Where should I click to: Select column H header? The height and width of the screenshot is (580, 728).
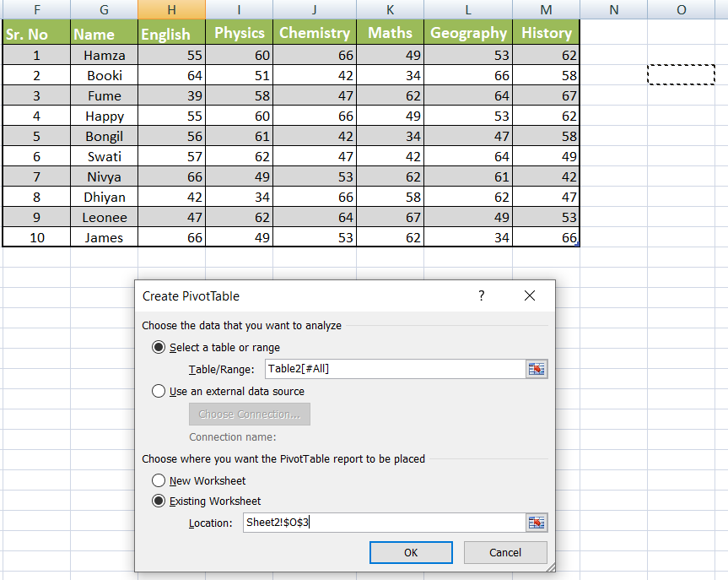[171, 10]
